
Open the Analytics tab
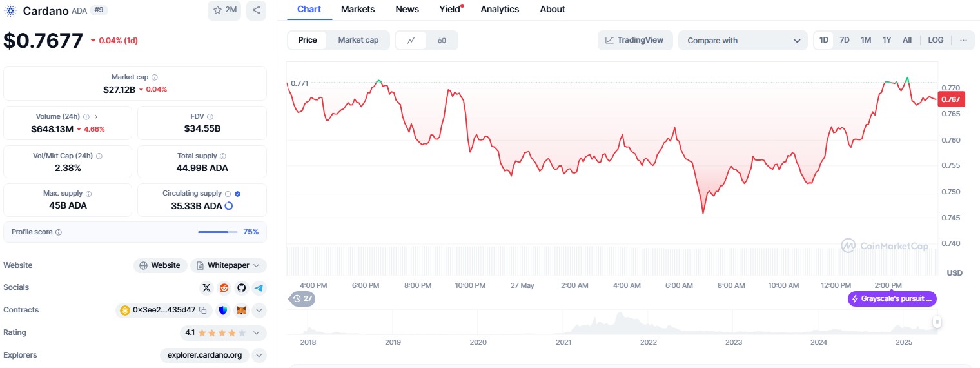(x=500, y=9)
